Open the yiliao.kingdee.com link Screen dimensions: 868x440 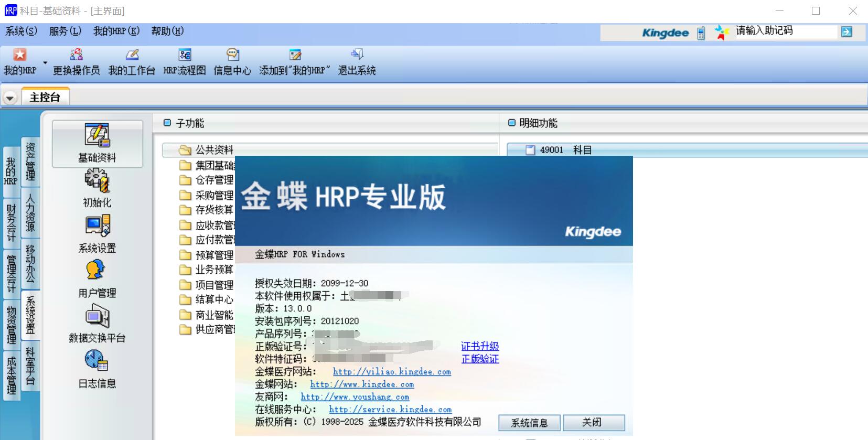(392, 371)
